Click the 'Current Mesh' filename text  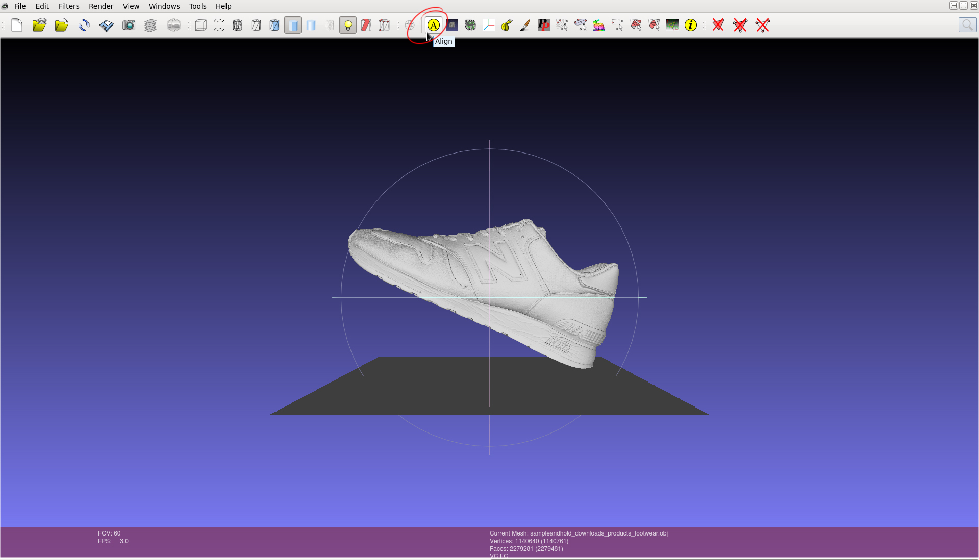coord(579,533)
